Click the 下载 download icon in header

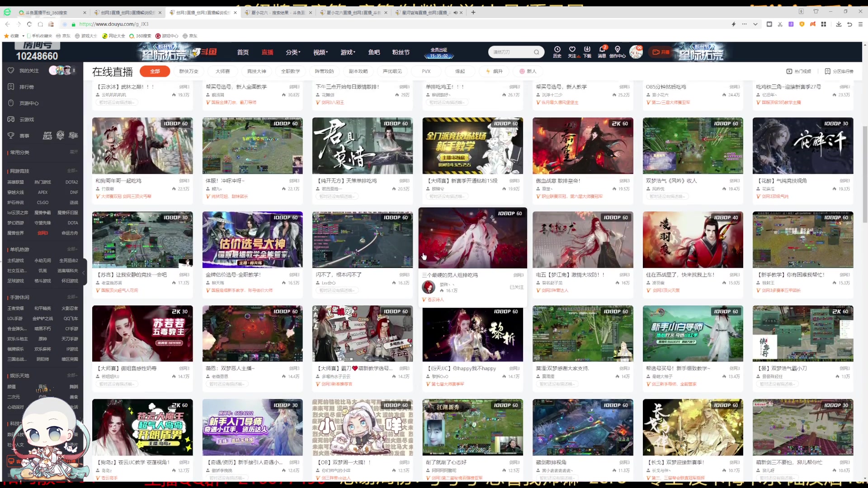pos(587,49)
